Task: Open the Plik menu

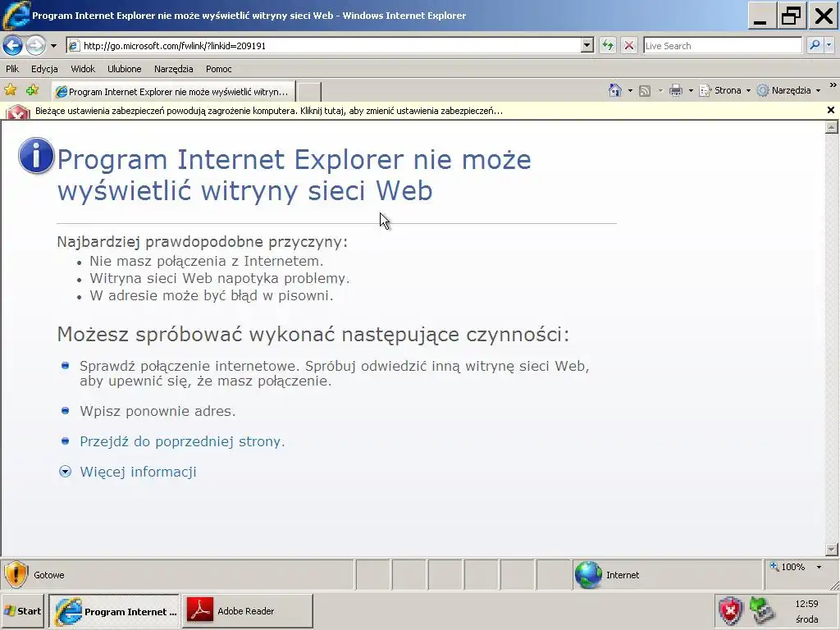Action: (x=12, y=69)
